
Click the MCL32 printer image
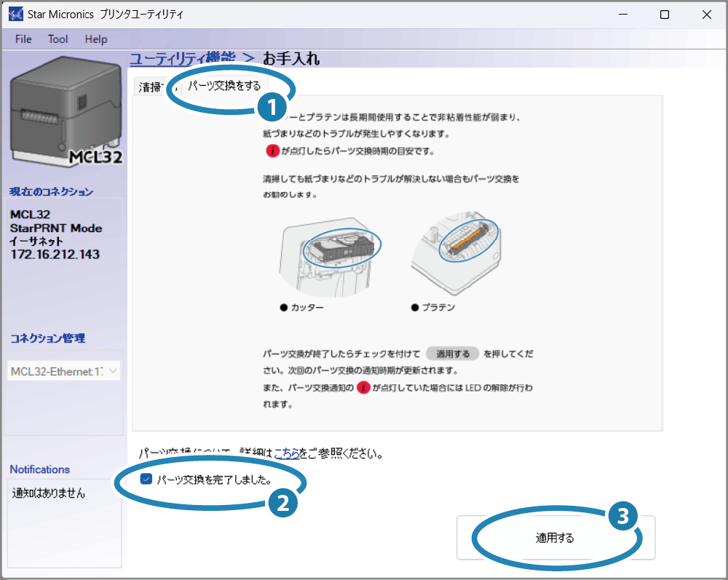click(66, 111)
